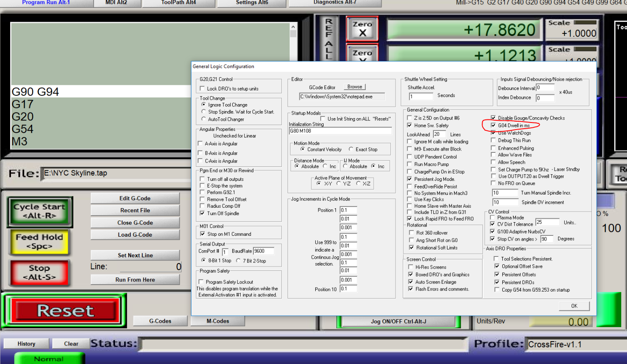This screenshot has height=364, width=627.
Task: Zero the X axis DRO
Action: coord(362,28)
